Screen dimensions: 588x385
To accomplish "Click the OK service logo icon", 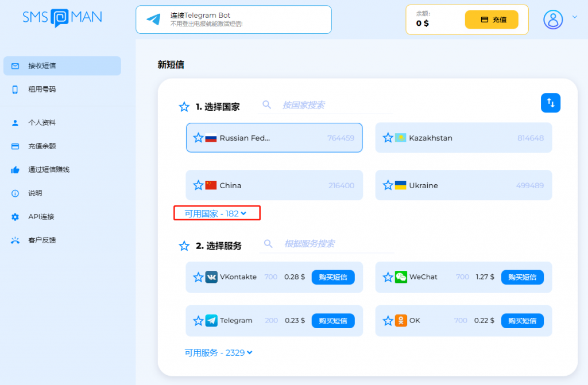I will (401, 321).
